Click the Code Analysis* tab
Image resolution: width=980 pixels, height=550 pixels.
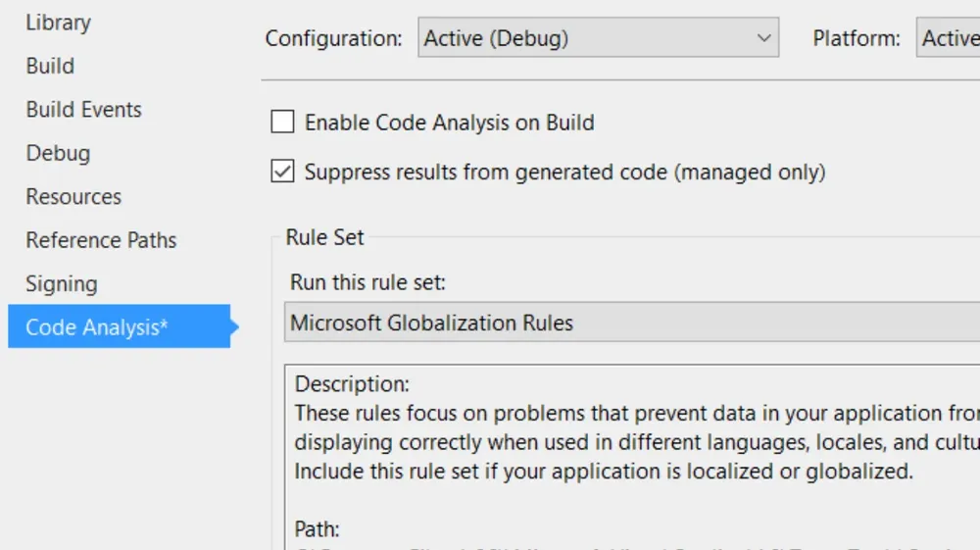[97, 326]
